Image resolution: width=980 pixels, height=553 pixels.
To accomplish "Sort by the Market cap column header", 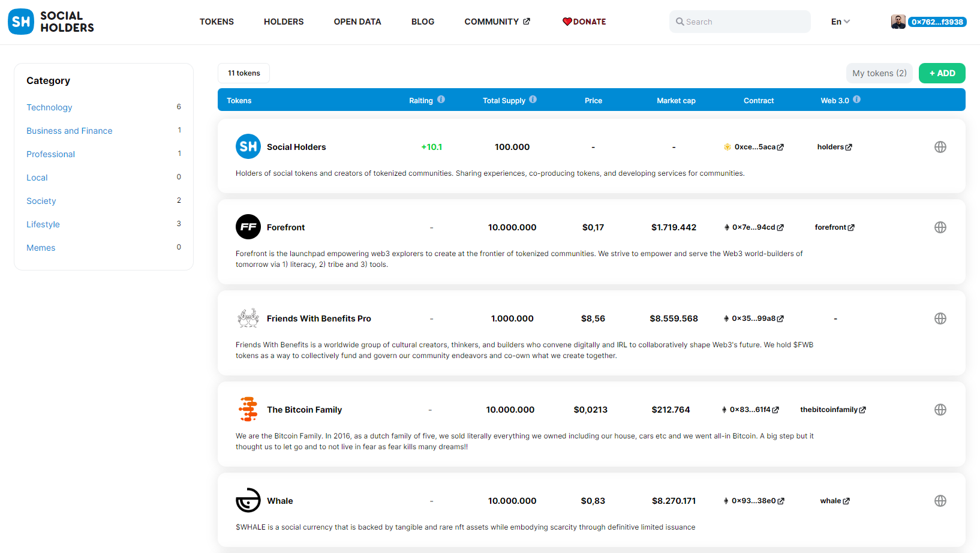I will click(676, 101).
